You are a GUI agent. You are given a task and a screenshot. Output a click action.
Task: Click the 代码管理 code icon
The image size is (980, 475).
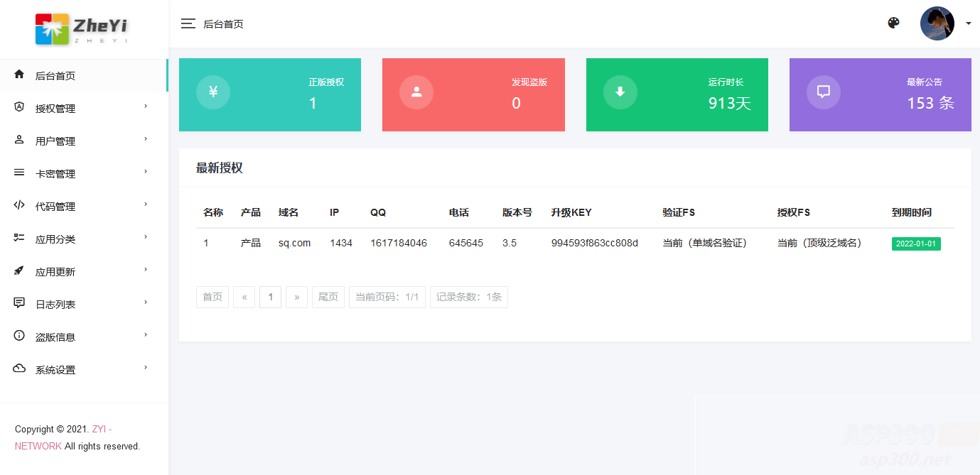[x=18, y=206]
